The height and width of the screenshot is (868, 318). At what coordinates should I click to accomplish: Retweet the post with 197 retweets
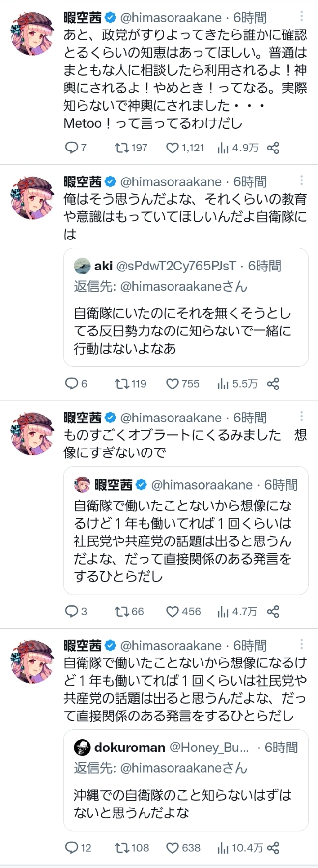pyautogui.click(x=121, y=148)
